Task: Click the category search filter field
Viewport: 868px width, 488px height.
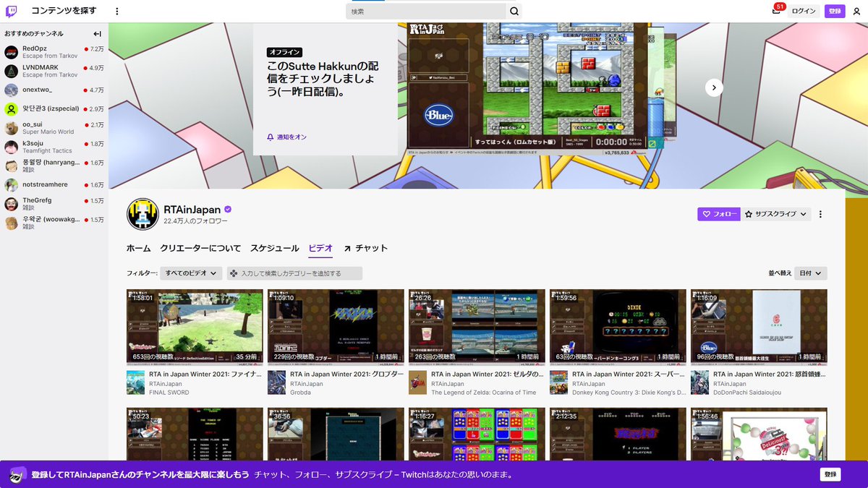Action: coord(294,273)
